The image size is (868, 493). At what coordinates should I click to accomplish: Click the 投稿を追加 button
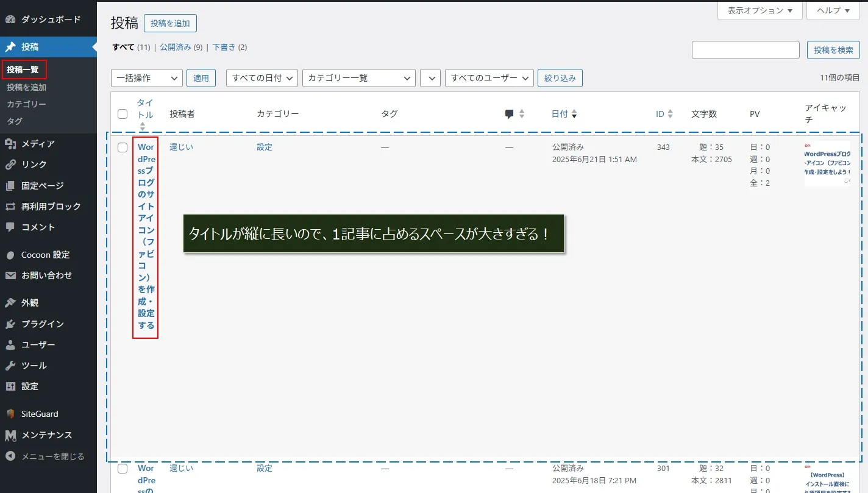point(169,23)
